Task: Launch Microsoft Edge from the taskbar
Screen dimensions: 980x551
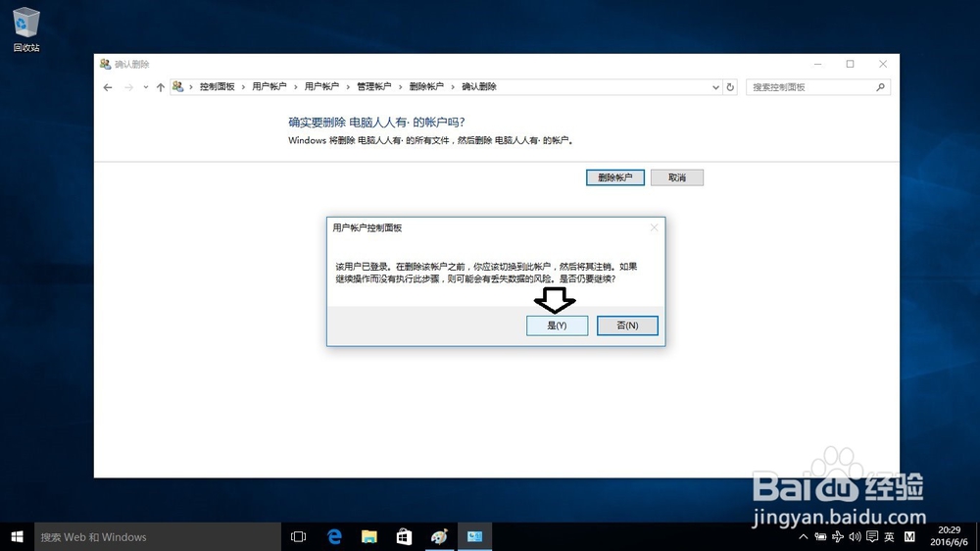Action: click(334, 536)
